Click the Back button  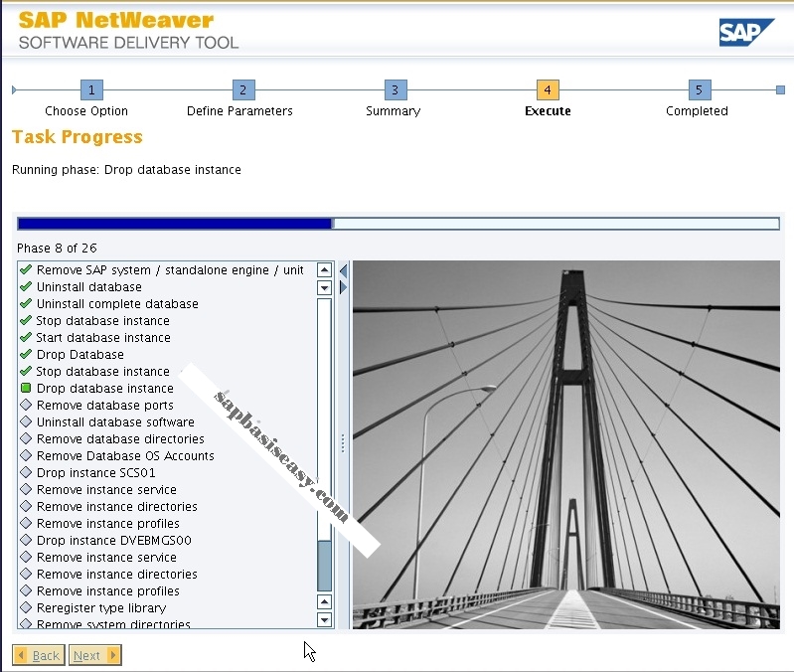39,655
